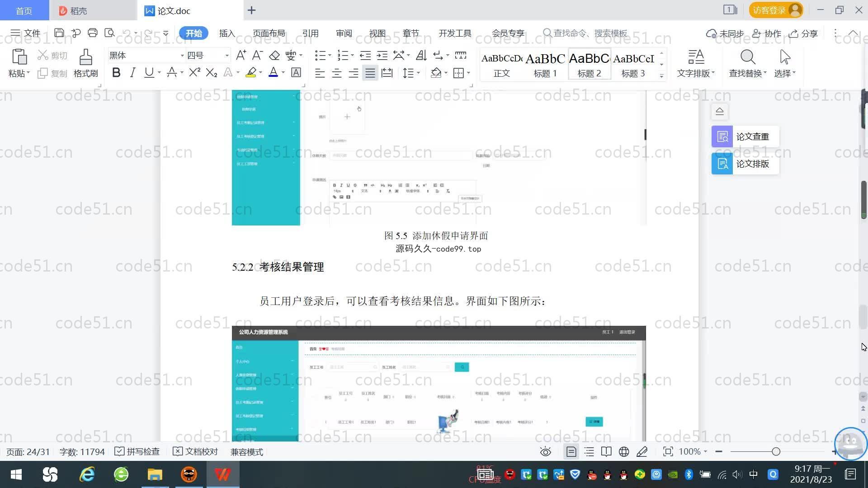Viewport: 868px width, 488px height.
Task: Click the 协作 collaborate button
Action: (767, 33)
